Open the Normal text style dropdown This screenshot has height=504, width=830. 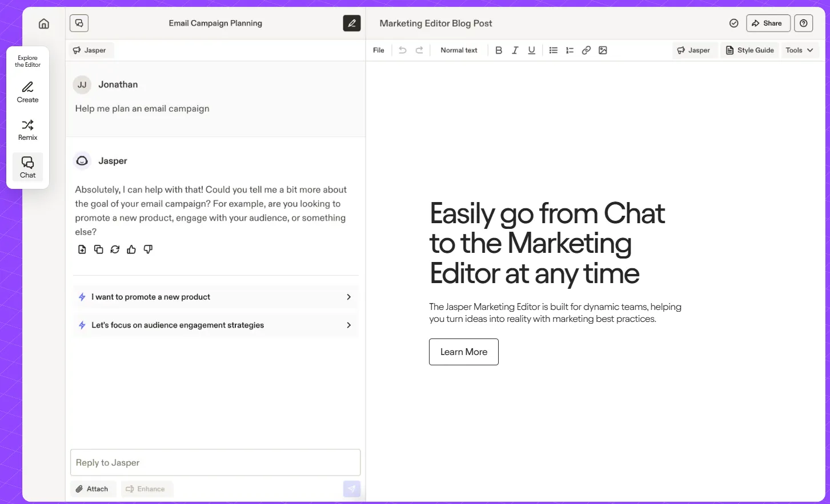click(459, 50)
